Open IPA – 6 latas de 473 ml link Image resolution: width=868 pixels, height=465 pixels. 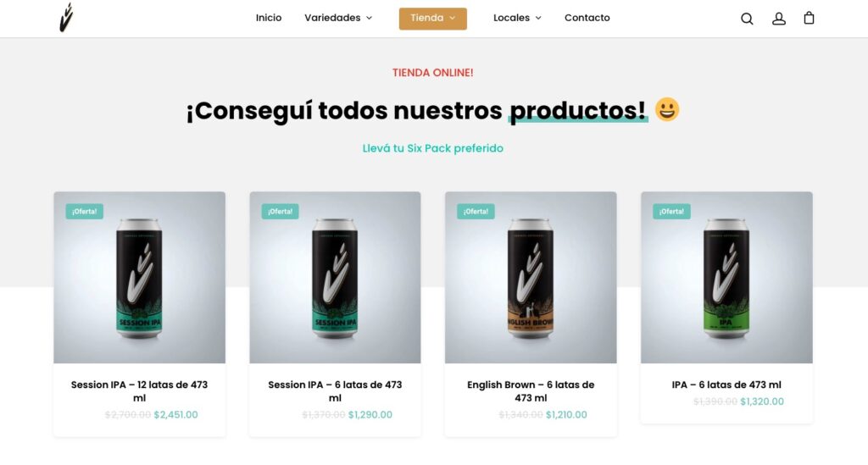(726, 385)
